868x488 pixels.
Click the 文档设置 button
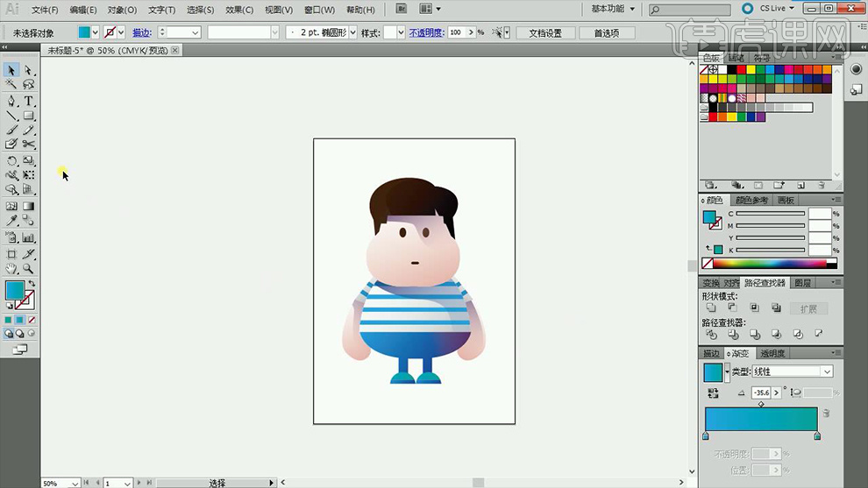[544, 32]
